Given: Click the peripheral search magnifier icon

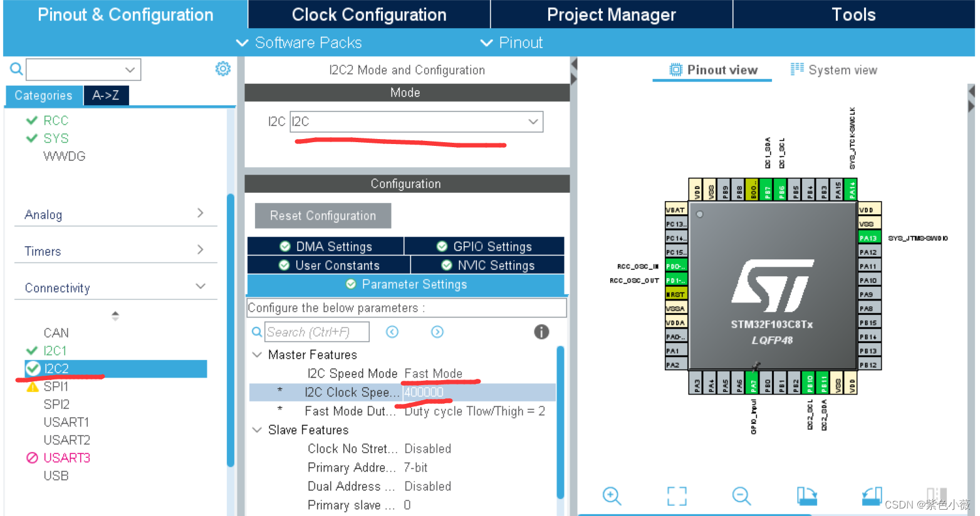Looking at the screenshot, I should click(16, 69).
